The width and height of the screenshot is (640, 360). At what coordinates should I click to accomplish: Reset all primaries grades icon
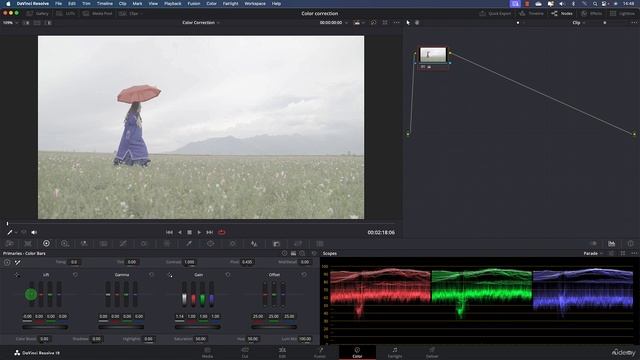(x=314, y=253)
